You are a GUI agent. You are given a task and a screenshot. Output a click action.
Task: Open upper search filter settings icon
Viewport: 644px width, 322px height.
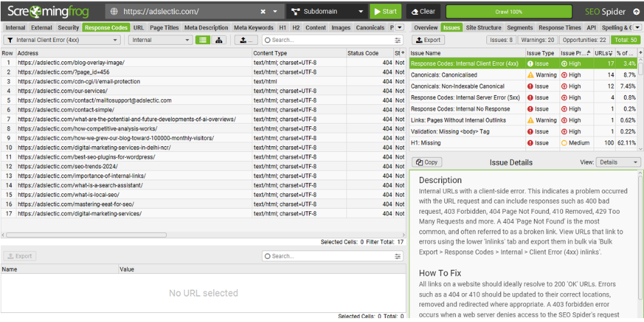coord(397,40)
